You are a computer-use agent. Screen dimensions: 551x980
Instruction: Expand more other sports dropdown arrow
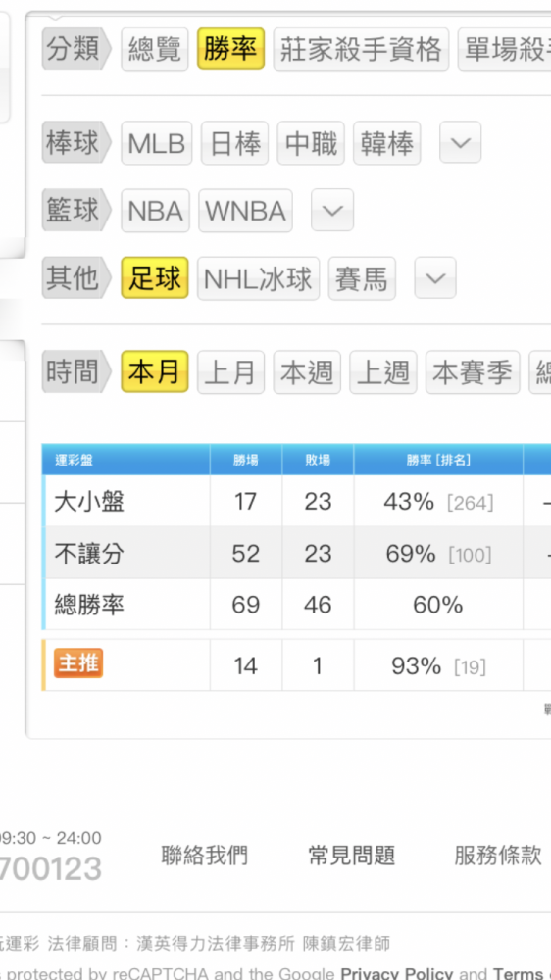(435, 277)
